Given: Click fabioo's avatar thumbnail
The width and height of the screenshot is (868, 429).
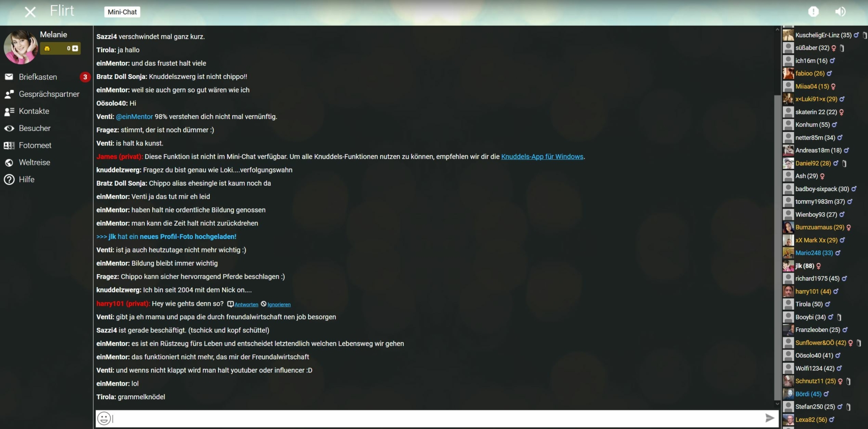Looking at the screenshot, I should point(788,73).
